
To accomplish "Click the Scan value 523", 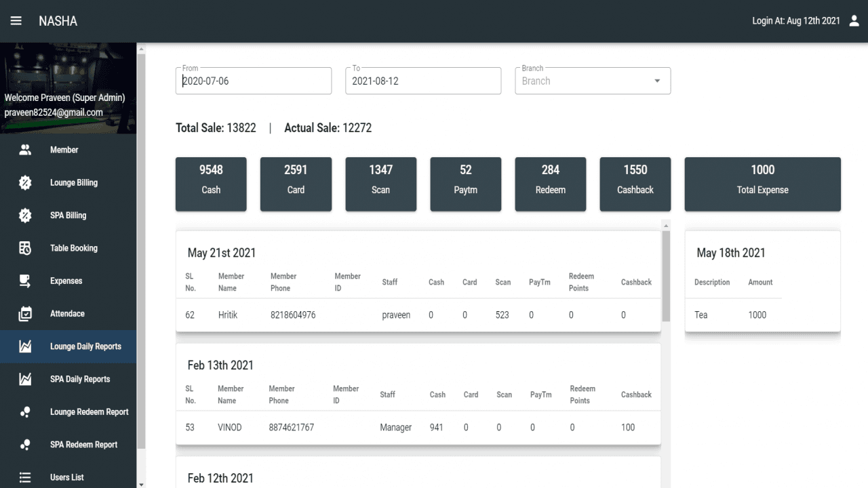I will 502,315.
